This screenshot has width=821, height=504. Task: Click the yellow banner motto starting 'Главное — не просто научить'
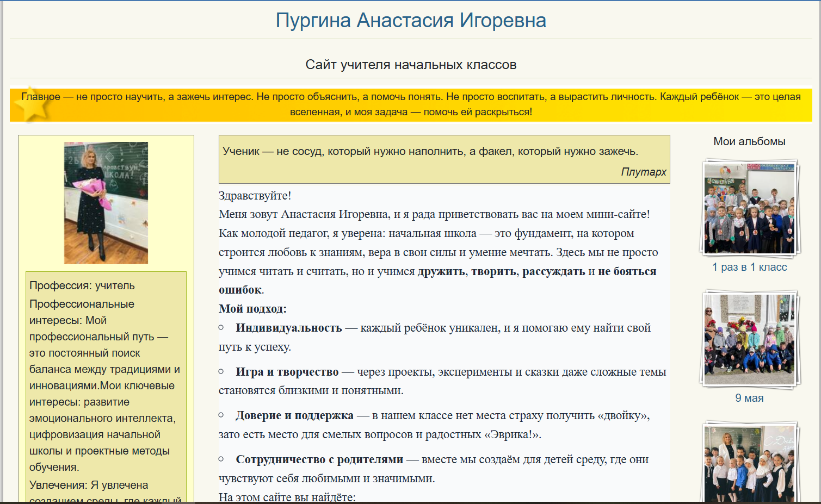click(x=411, y=104)
